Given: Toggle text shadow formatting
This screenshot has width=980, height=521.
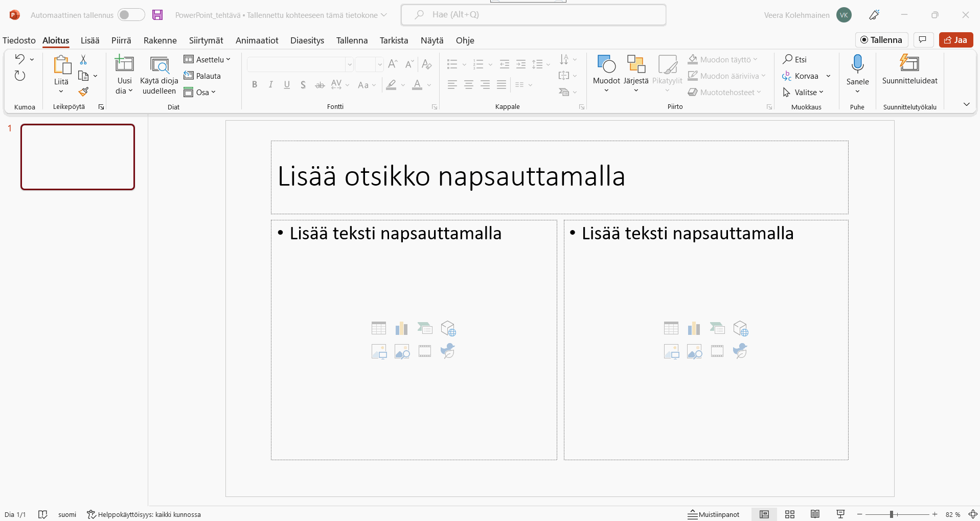Looking at the screenshot, I should tap(303, 85).
